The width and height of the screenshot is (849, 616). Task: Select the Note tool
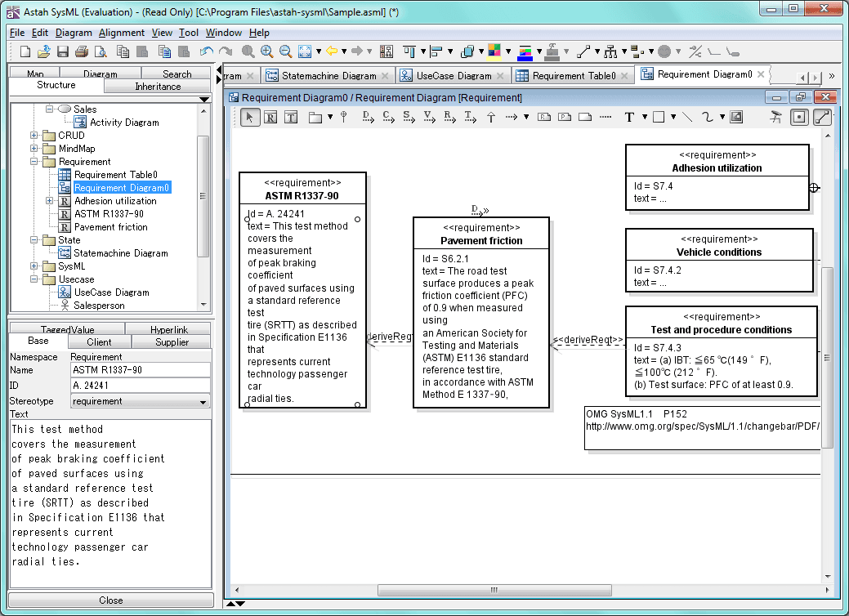(585, 117)
